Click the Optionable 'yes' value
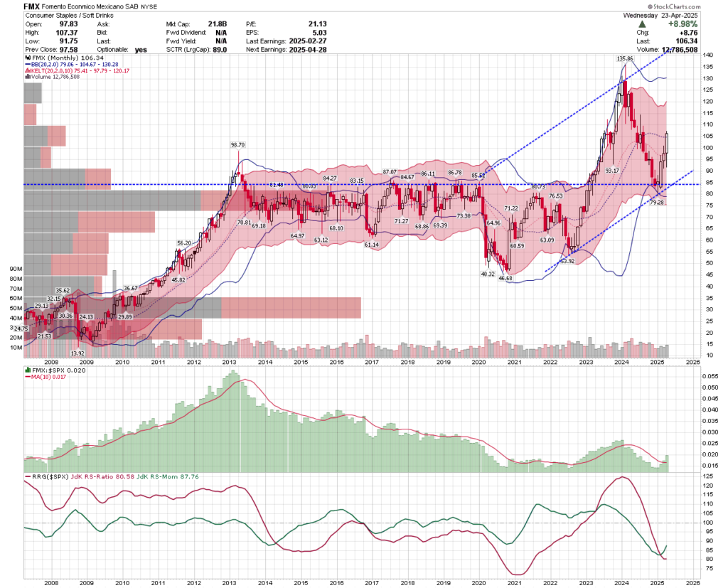 (x=141, y=50)
